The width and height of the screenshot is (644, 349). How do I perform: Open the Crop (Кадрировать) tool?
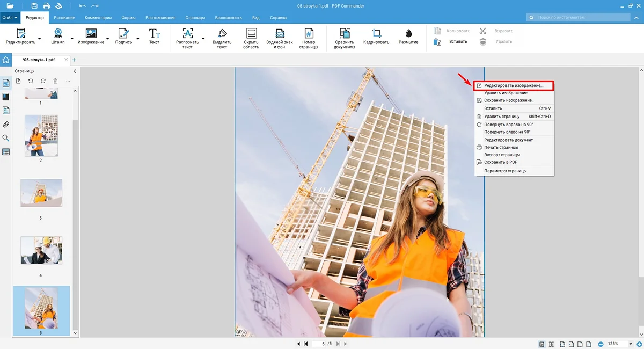click(376, 33)
